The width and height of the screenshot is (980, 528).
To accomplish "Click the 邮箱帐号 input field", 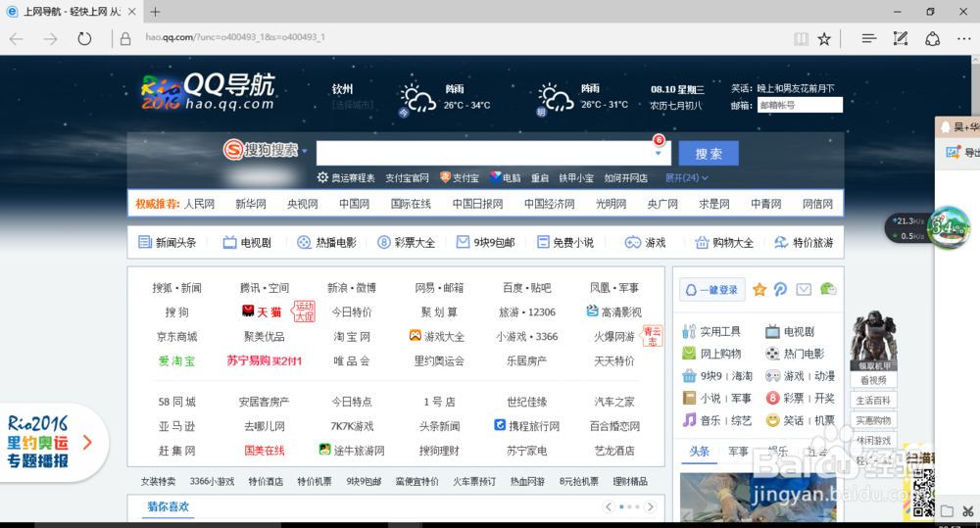I will pyautogui.click(x=800, y=105).
